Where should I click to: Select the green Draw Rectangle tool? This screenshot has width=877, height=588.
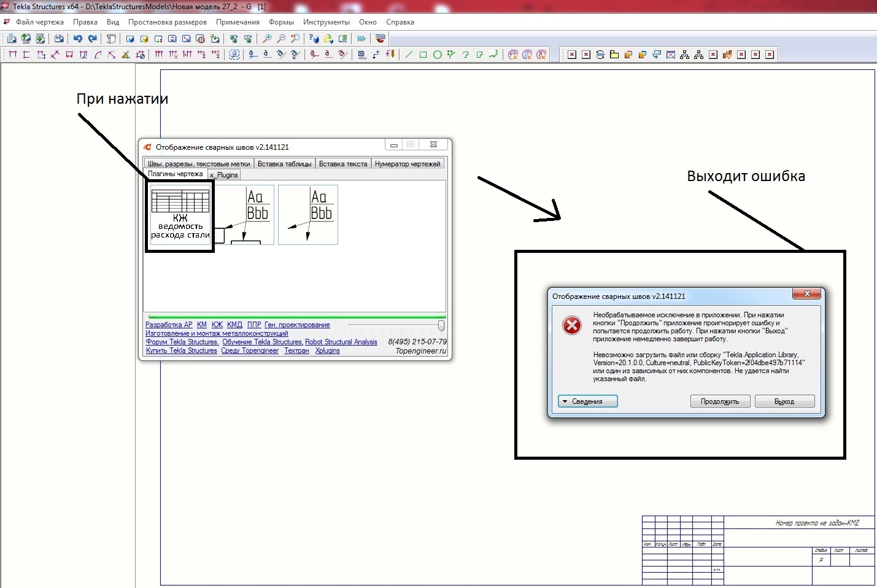[423, 55]
